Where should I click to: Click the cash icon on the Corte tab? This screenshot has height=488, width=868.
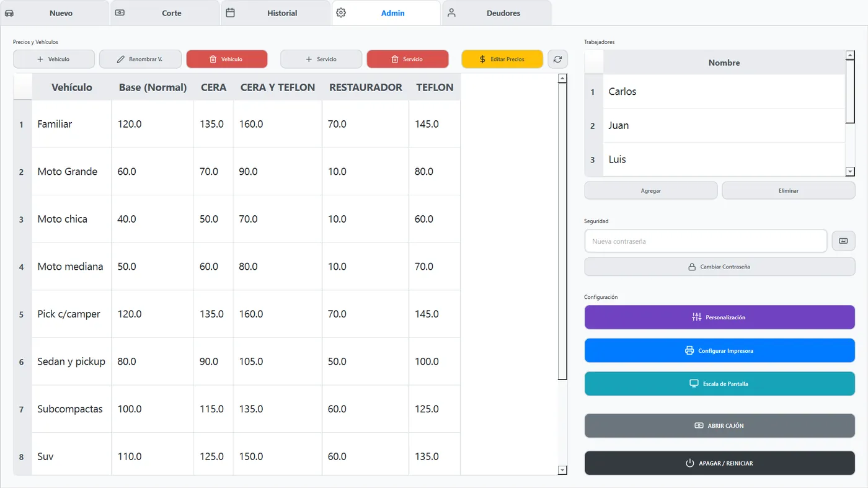[120, 13]
